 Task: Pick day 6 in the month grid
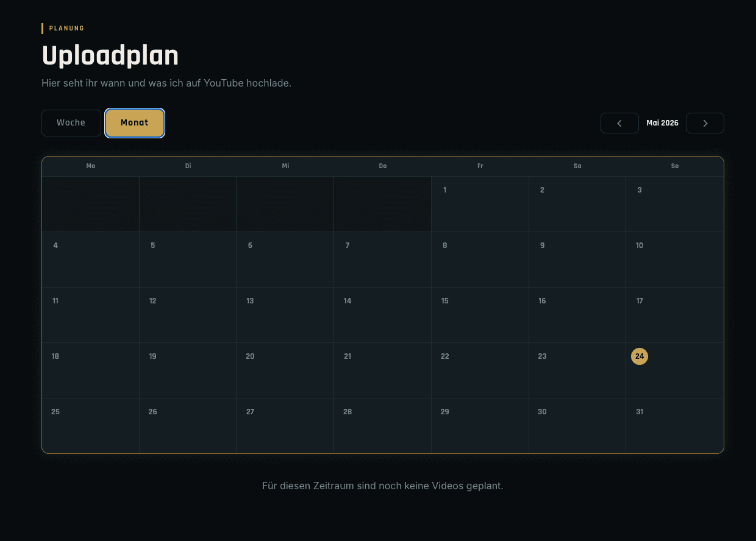pyautogui.click(x=285, y=260)
